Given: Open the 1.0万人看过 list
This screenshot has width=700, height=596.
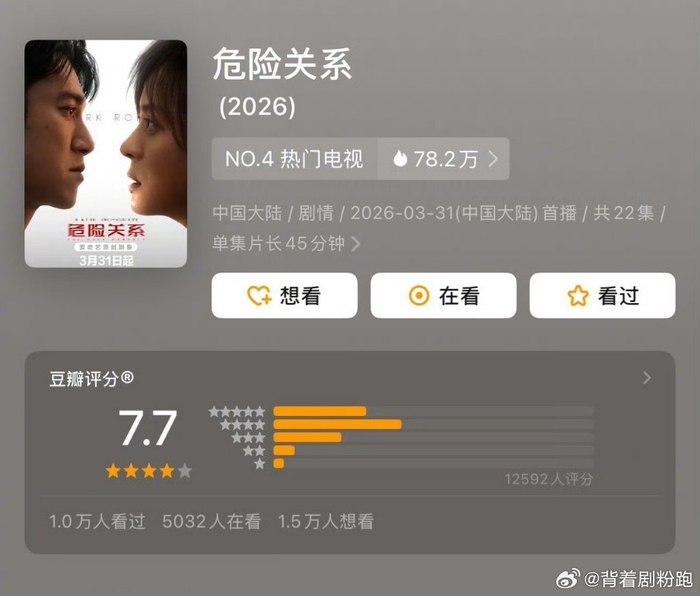Looking at the screenshot, I should coord(97,521).
